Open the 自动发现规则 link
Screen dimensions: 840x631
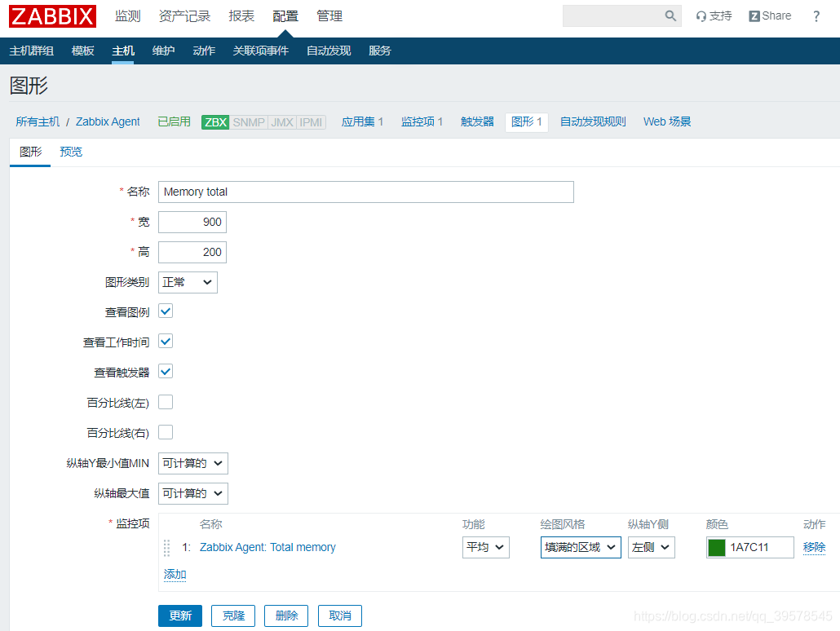[x=593, y=122]
